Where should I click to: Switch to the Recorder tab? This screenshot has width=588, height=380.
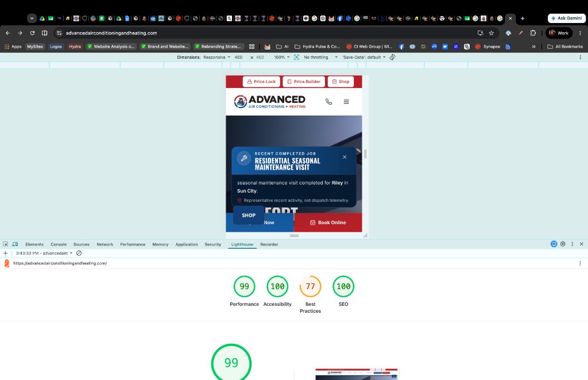pos(269,244)
